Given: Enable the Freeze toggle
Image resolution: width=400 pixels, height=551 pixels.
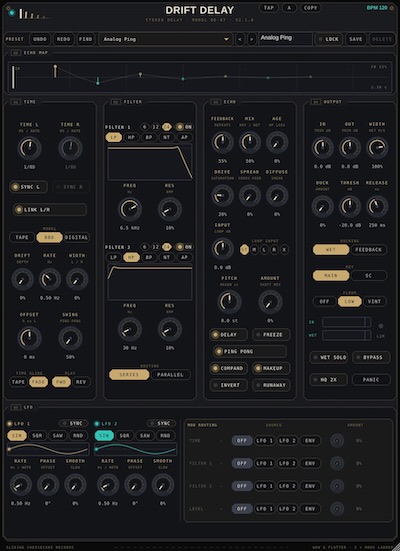Looking at the screenshot, I should tap(271, 335).
